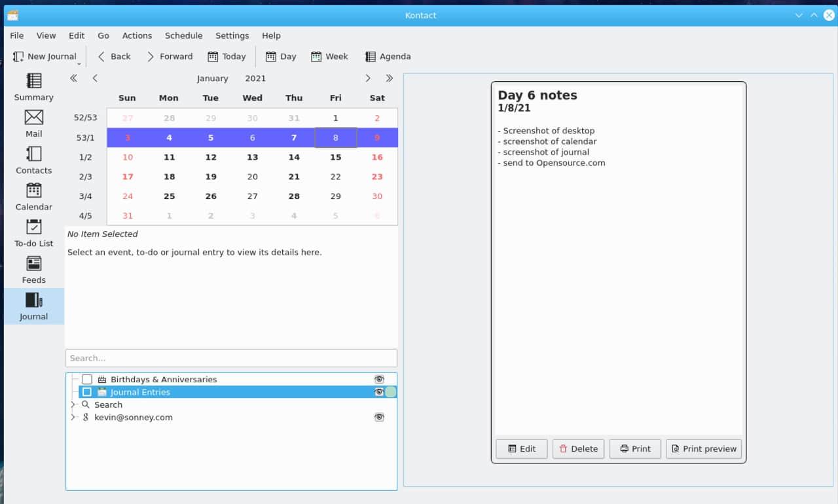Open the Schedule menu
The width and height of the screenshot is (838, 504).
pos(183,35)
